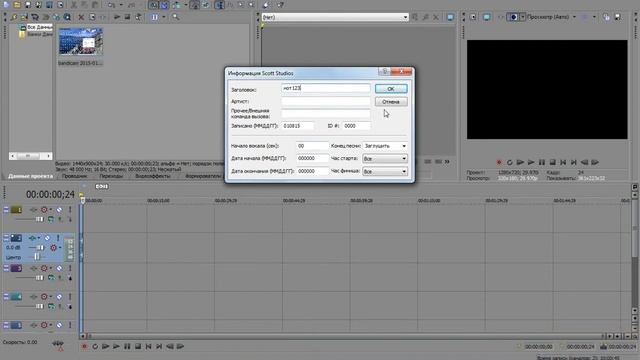Click the Undo icon in the toolbar
Image resolution: width=640 pixels, height=360 pixels.
112,5
